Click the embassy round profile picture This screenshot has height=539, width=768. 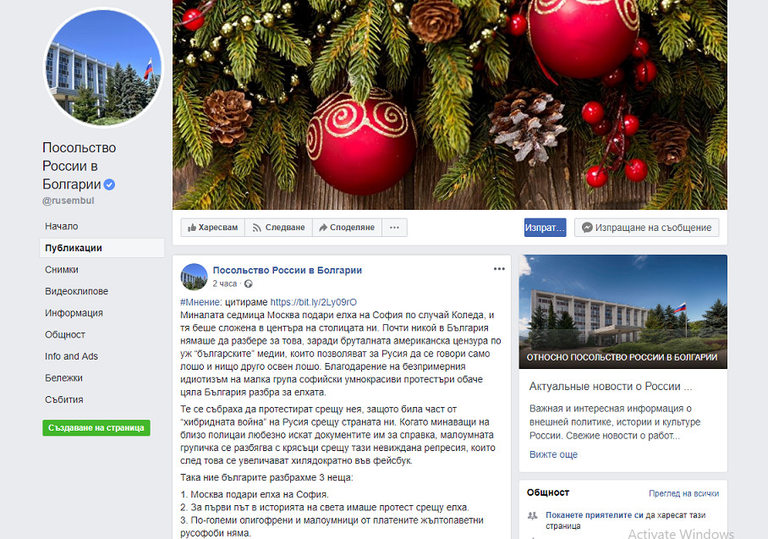tap(103, 67)
